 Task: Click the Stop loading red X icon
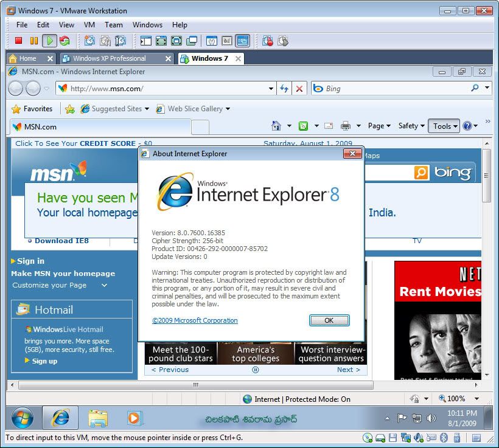[299, 89]
